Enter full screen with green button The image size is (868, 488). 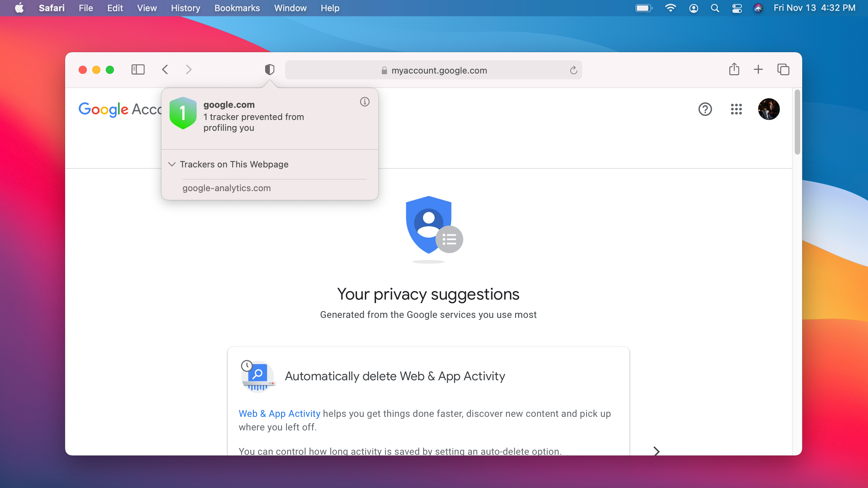110,70
